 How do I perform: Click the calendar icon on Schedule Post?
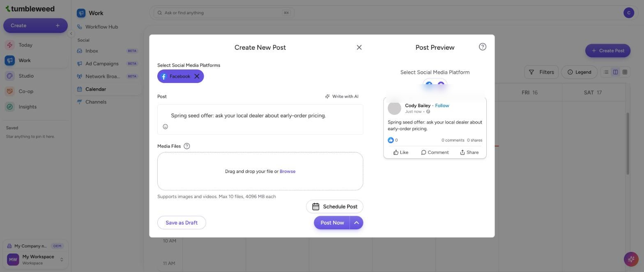coord(315,207)
